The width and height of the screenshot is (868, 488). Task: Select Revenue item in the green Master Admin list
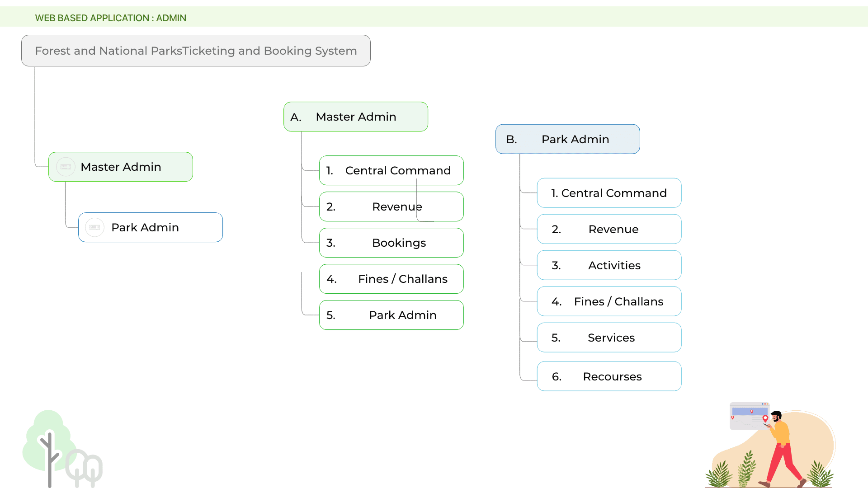[391, 206]
